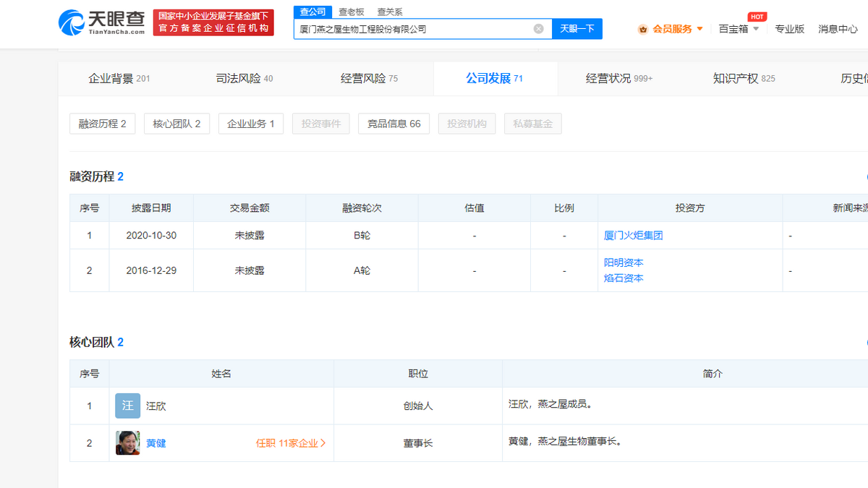Switch to the 查公司 search tab
This screenshot has height=488, width=868.
pos(313,12)
